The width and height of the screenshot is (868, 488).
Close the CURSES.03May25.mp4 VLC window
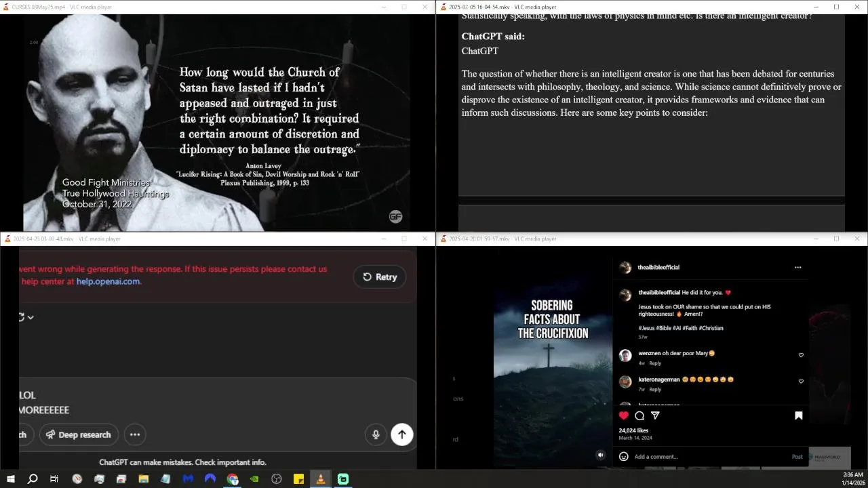[425, 7]
